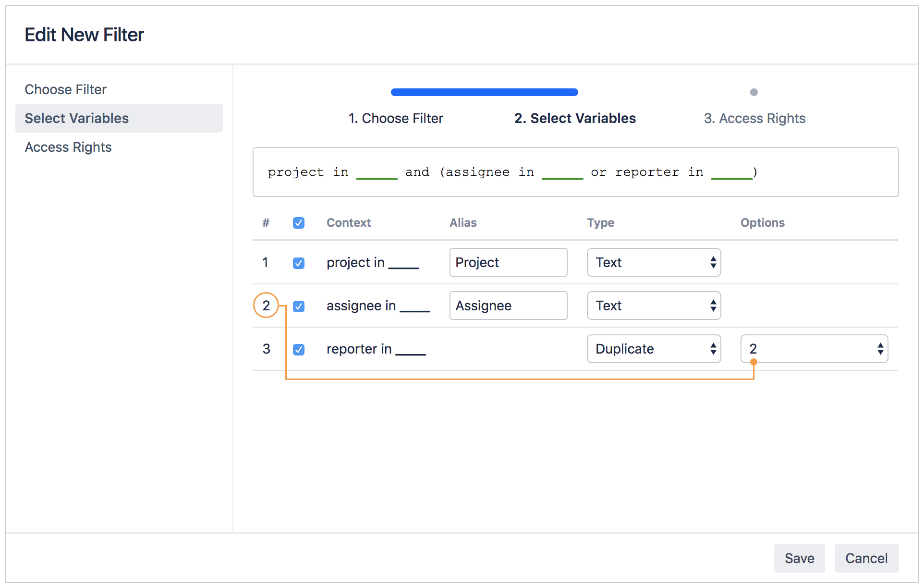Click the grey step 3 progress dot
This screenshot has height=588, width=924.
(754, 92)
